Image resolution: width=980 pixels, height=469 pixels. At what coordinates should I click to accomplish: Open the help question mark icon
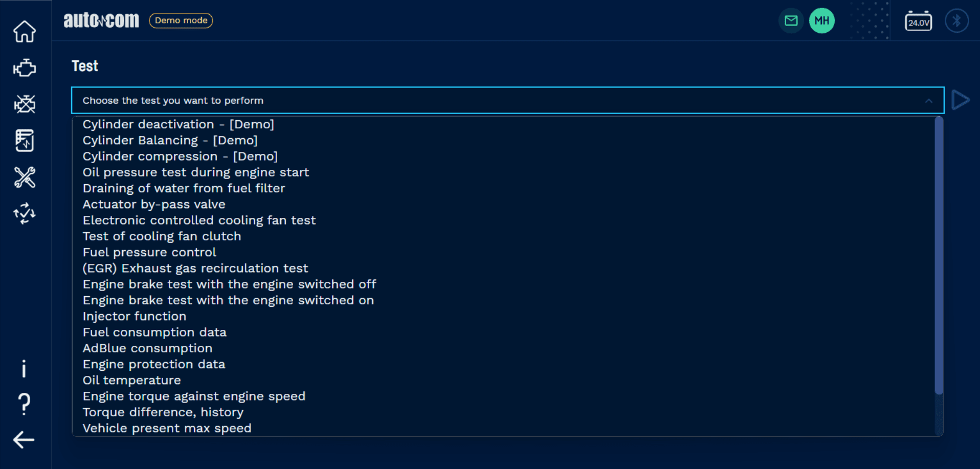pyautogui.click(x=24, y=404)
